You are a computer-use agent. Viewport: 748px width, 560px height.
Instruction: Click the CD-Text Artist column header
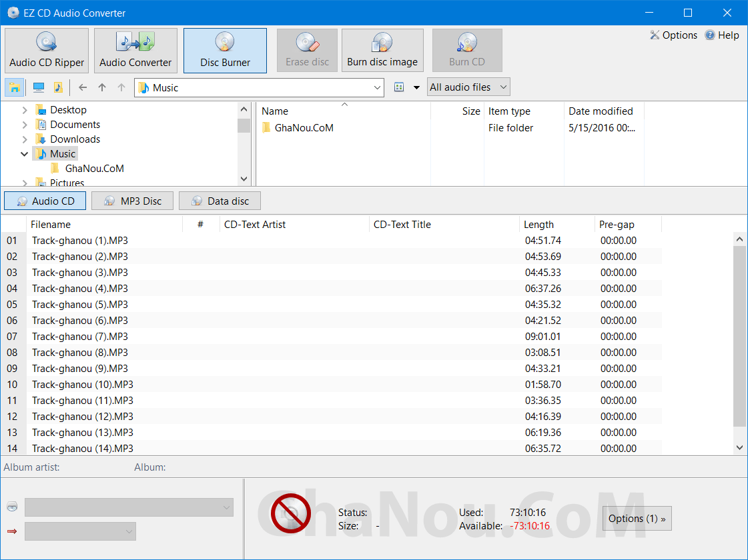click(294, 225)
